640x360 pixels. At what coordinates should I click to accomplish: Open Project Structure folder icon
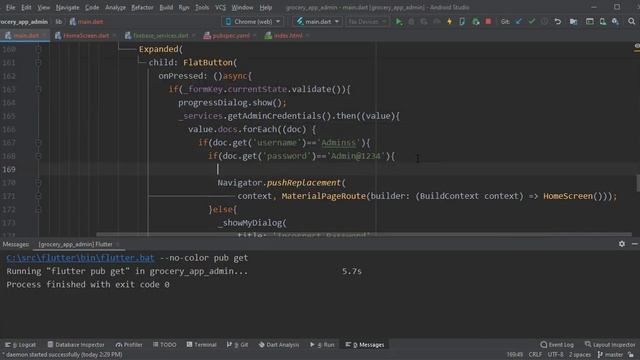pos(573,22)
